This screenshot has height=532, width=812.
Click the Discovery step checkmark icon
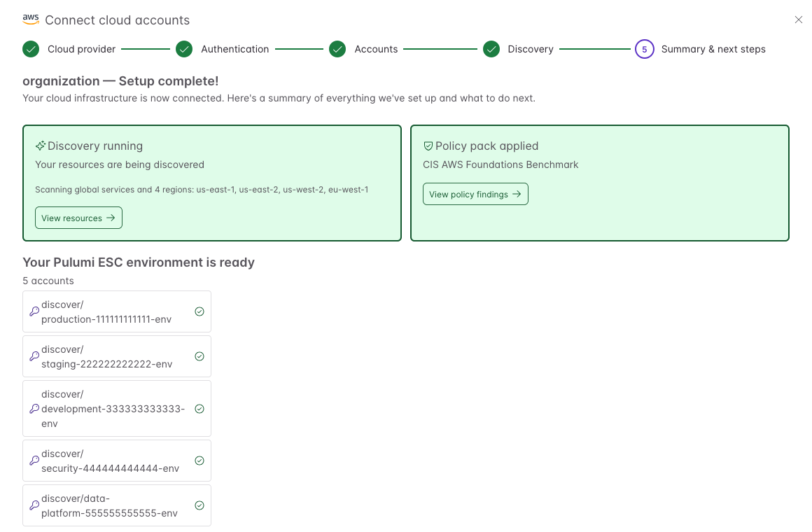491,49
